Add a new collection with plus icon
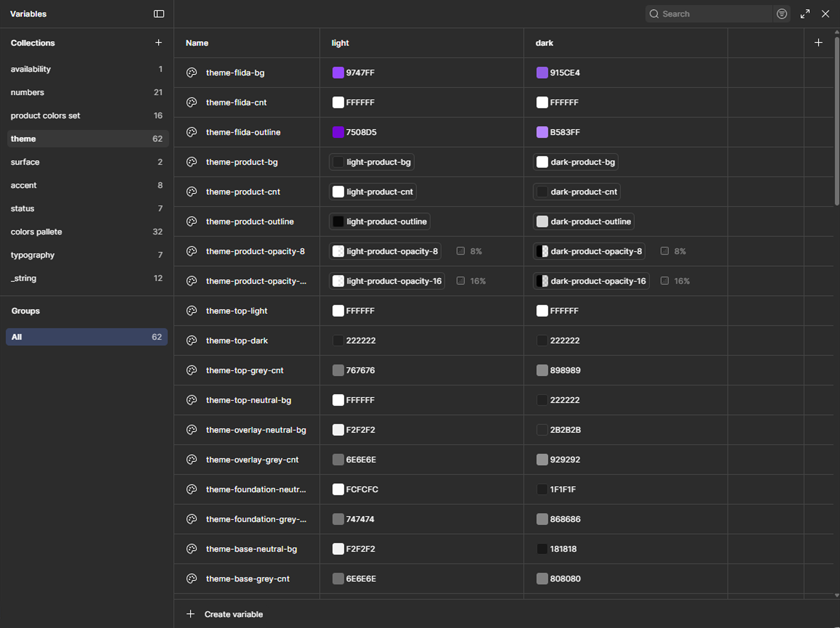The image size is (840, 628). point(158,42)
